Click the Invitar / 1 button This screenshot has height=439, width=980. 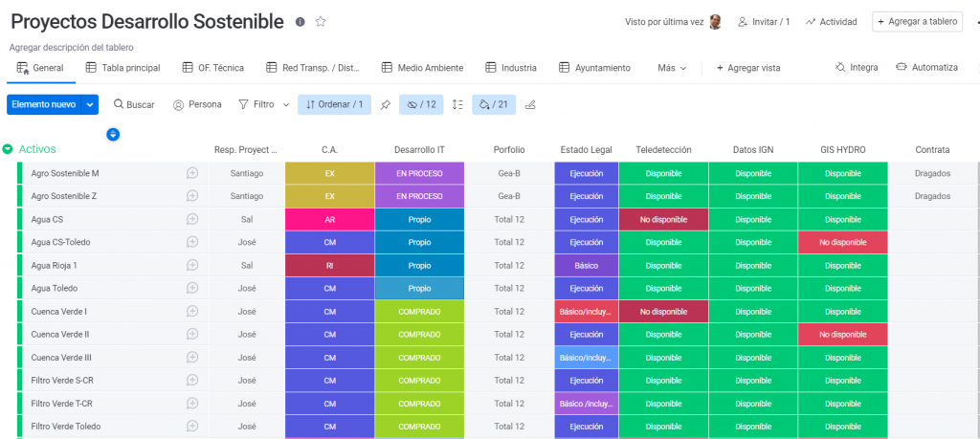(x=764, y=22)
